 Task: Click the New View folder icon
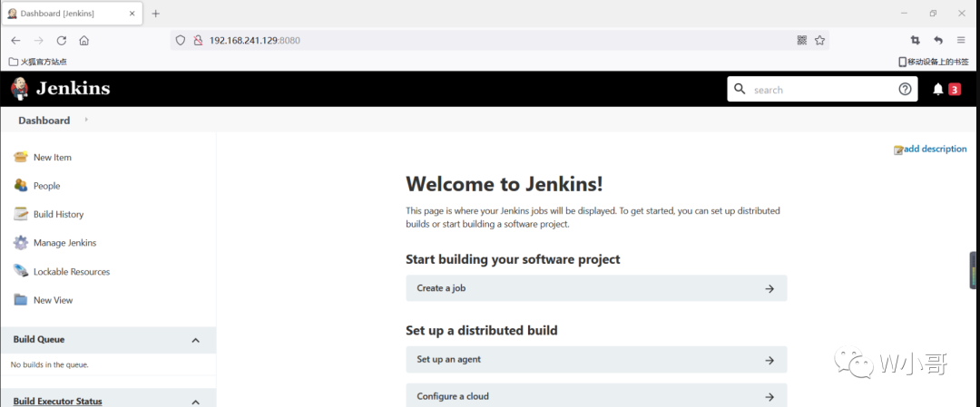(21, 300)
